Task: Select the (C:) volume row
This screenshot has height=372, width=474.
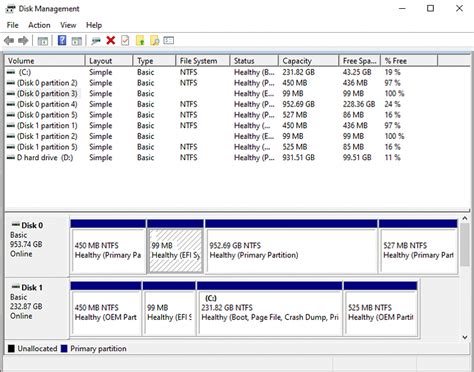Action: (222, 72)
